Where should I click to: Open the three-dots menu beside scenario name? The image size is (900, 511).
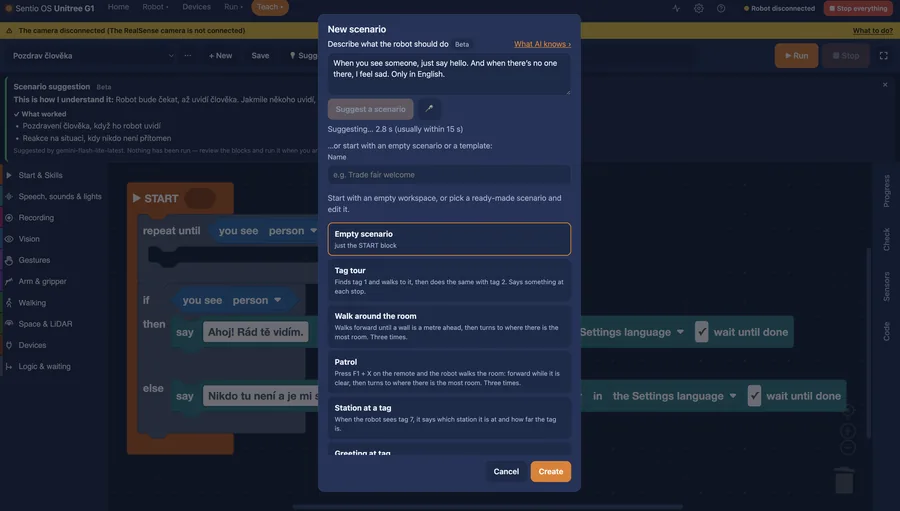pyautogui.click(x=188, y=56)
